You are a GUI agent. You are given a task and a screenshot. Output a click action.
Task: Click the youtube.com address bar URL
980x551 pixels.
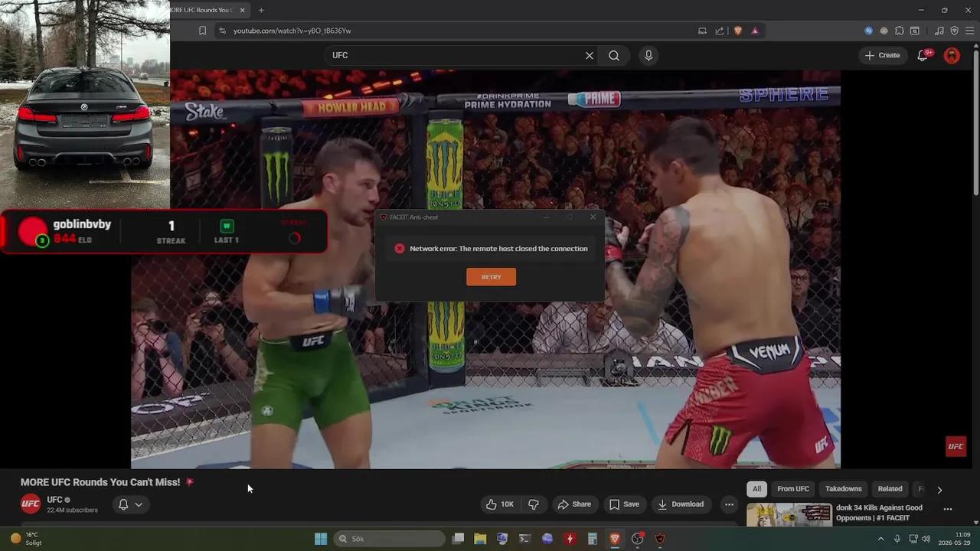coord(292,31)
